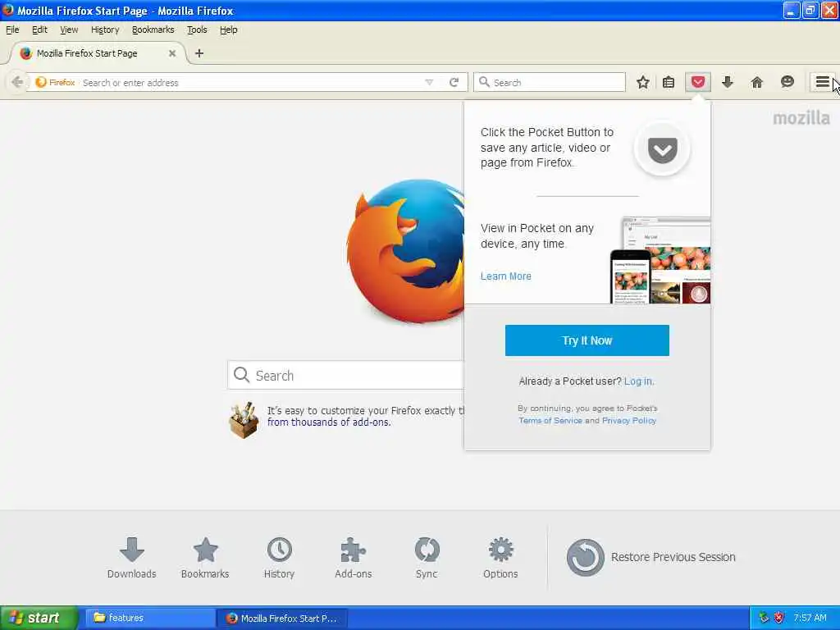Open the File menu
The image size is (840, 630).
click(12, 30)
